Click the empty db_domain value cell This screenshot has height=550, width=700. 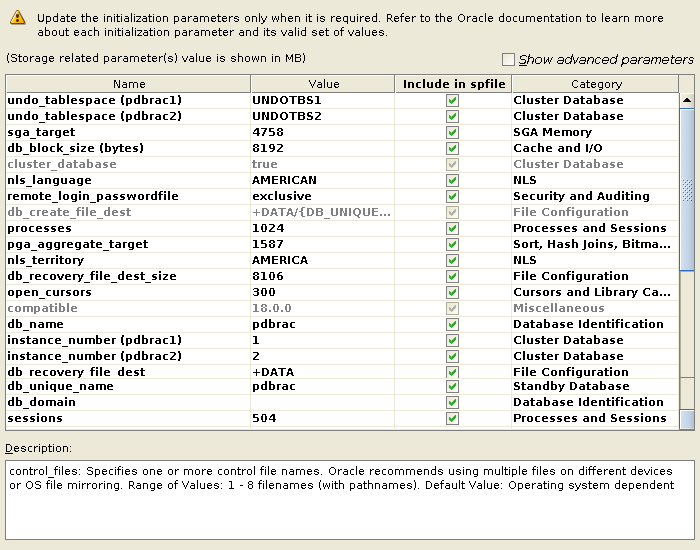pyautogui.click(x=323, y=403)
